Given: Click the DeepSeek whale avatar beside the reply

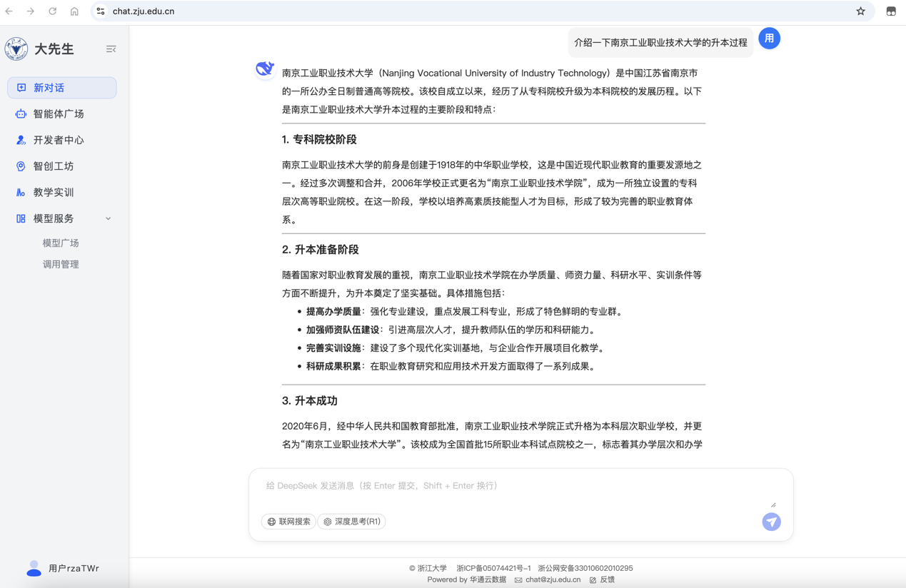Looking at the screenshot, I should (265, 69).
